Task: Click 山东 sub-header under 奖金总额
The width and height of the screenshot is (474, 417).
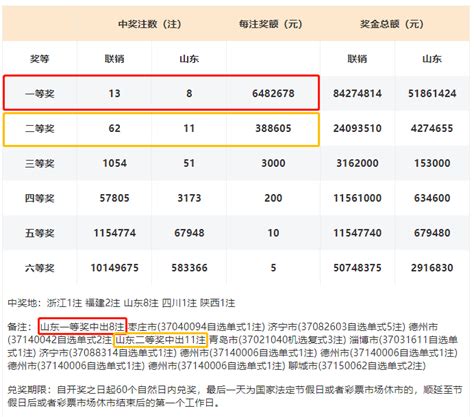Action: [x=432, y=59]
